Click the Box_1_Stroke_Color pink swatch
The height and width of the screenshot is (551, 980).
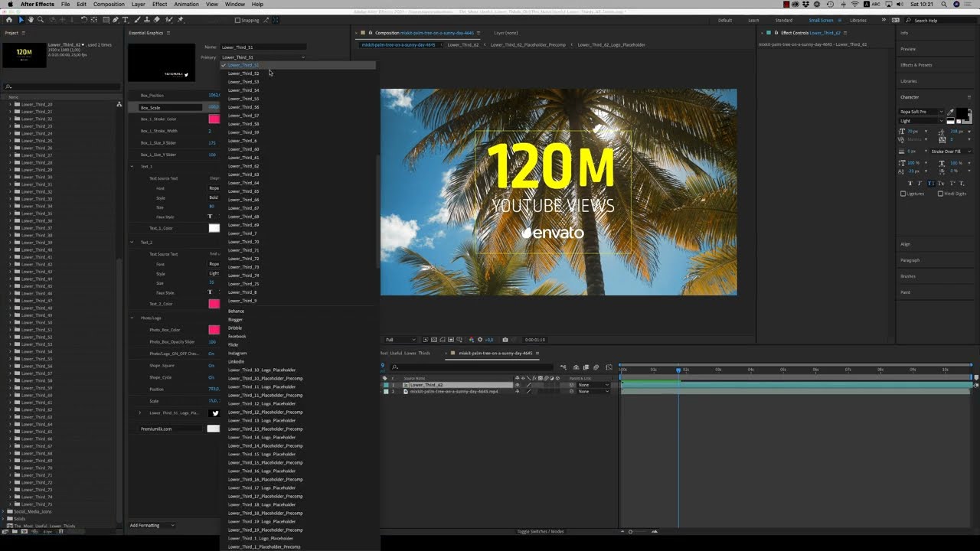click(214, 119)
